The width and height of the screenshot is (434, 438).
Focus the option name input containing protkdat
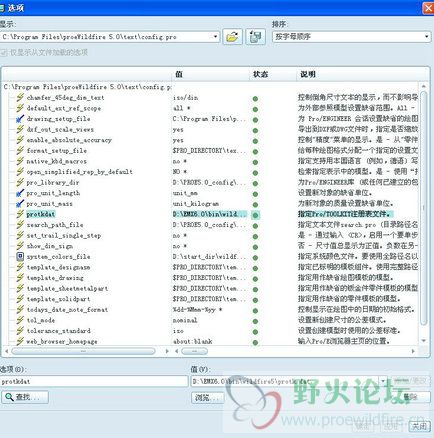(x=94, y=381)
